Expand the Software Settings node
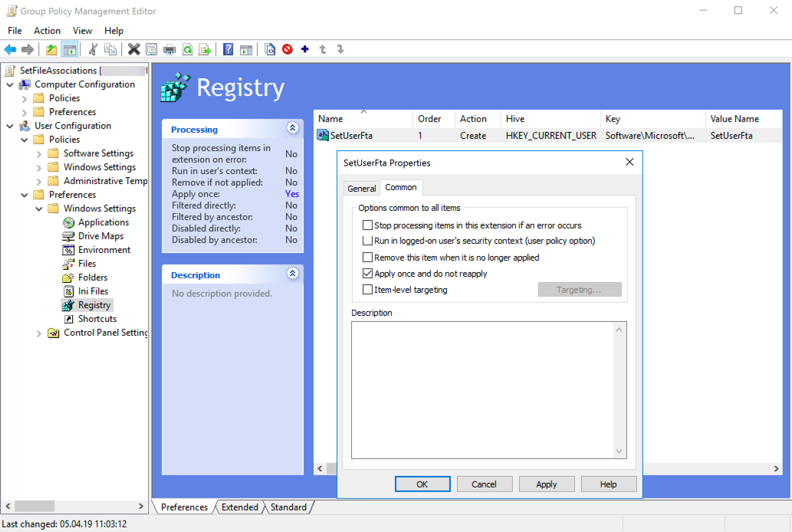 (39, 153)
